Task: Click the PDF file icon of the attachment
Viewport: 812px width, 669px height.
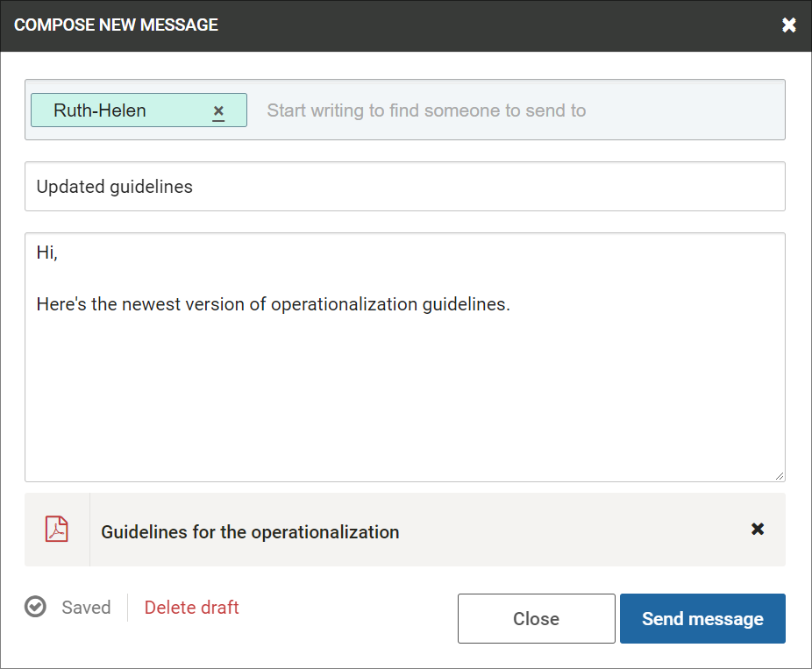Action: coord(57,530)
